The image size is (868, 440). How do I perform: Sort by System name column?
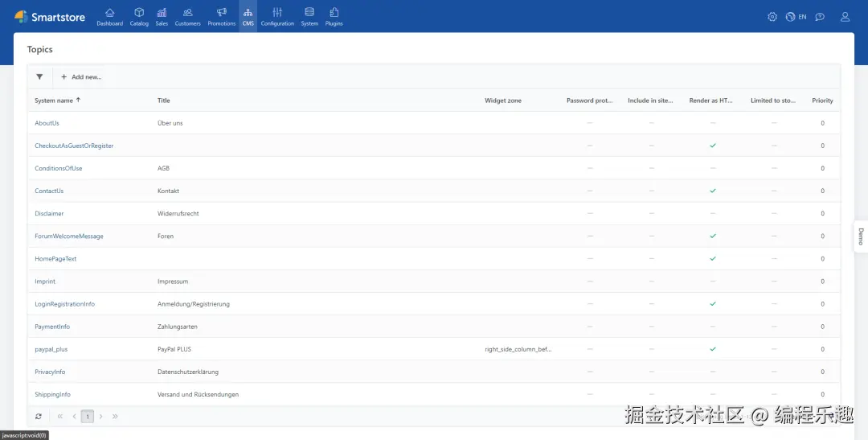point(58,101)
